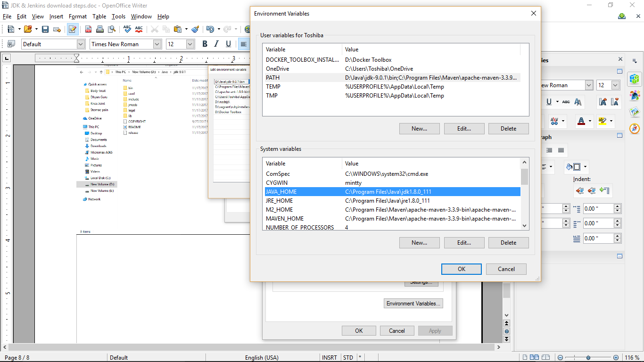Image resolution: width=644 pixels, height=362 pixels.
Task: Run the AutoSpellcheck checker
Action: tap(139, 29)
